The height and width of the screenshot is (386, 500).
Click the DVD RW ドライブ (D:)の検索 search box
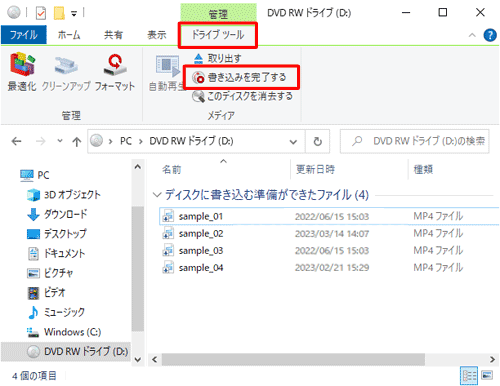click(x=414, y=141)
